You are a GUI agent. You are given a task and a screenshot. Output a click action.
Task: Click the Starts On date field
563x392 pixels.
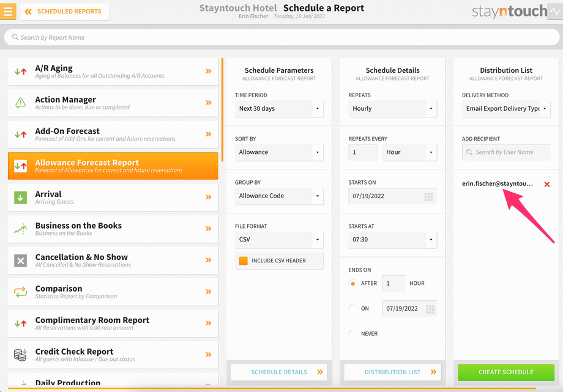392,196
